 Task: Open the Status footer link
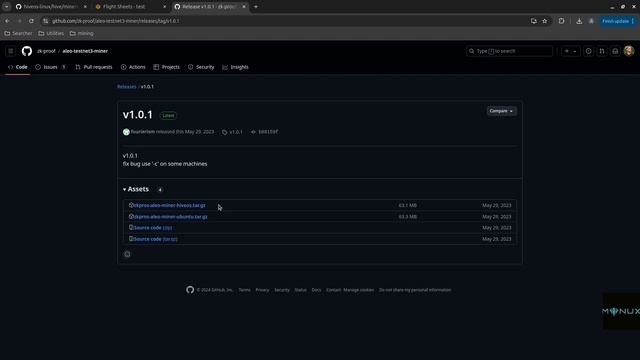(300, 290)
